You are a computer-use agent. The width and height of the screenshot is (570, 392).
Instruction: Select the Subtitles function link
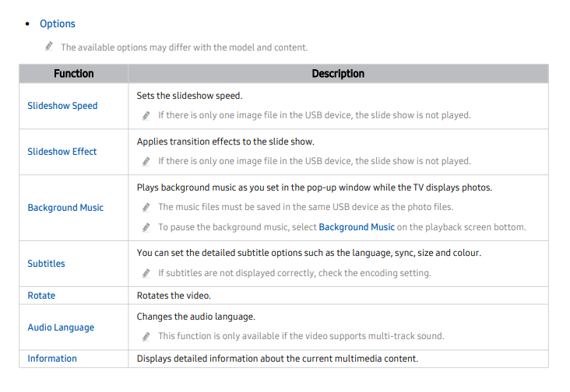(x=46, y=264)
